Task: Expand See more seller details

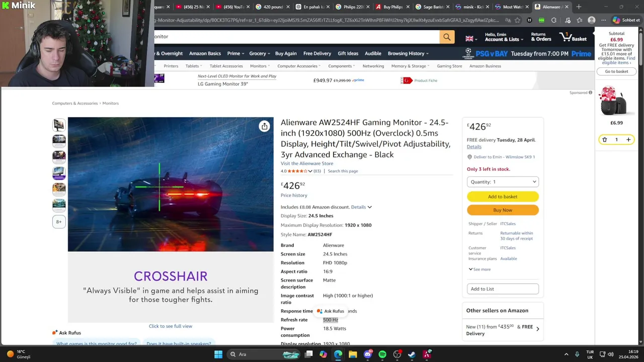Action: click(479, 269)
